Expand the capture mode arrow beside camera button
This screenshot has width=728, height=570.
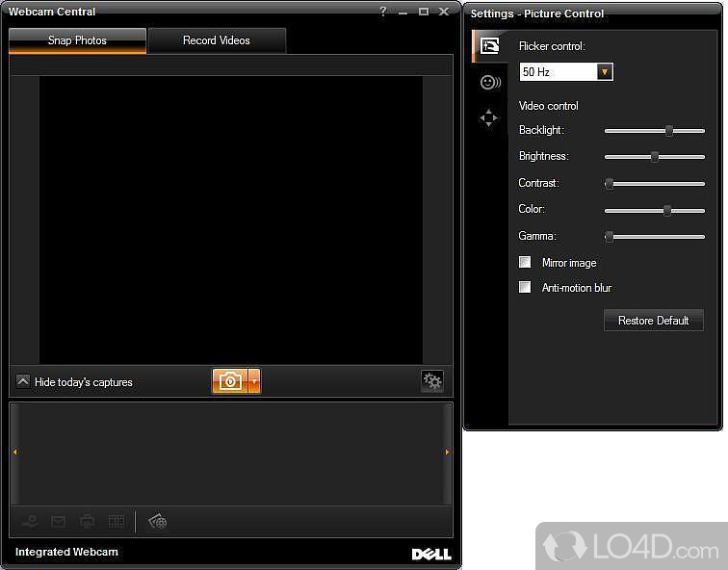254,381
